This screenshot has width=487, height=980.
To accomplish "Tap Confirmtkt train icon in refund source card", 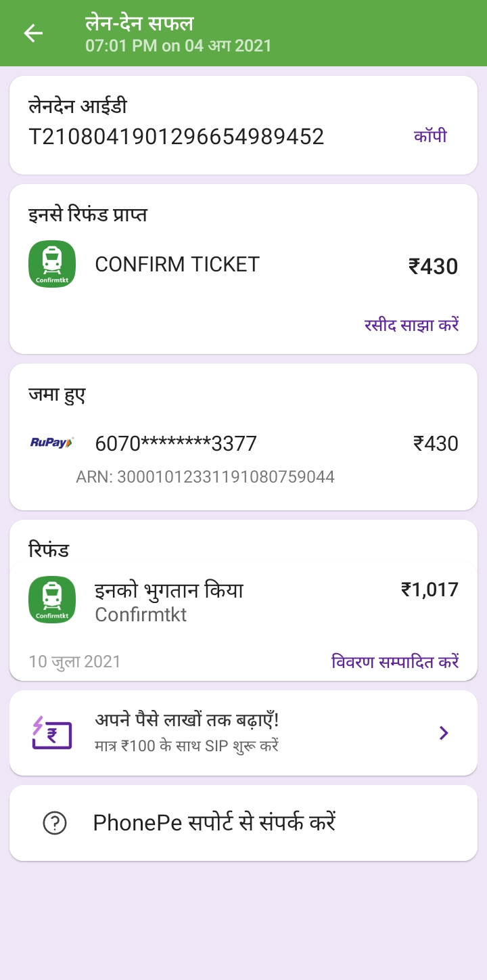I will coord(52,264).
